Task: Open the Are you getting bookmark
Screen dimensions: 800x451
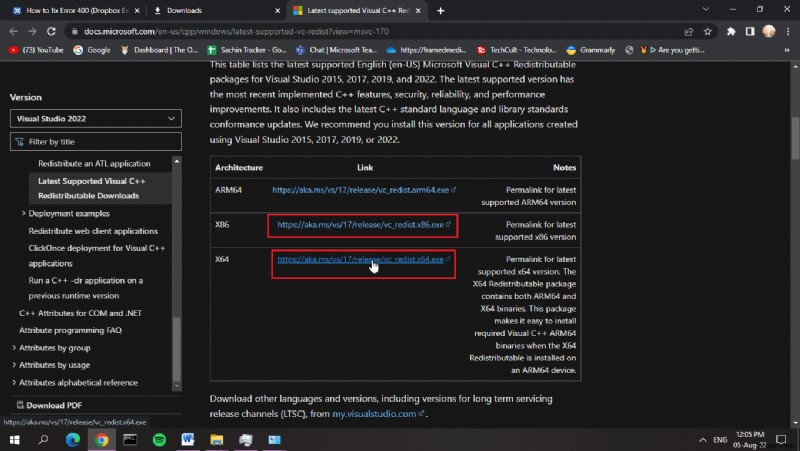Action: (672, 50)
